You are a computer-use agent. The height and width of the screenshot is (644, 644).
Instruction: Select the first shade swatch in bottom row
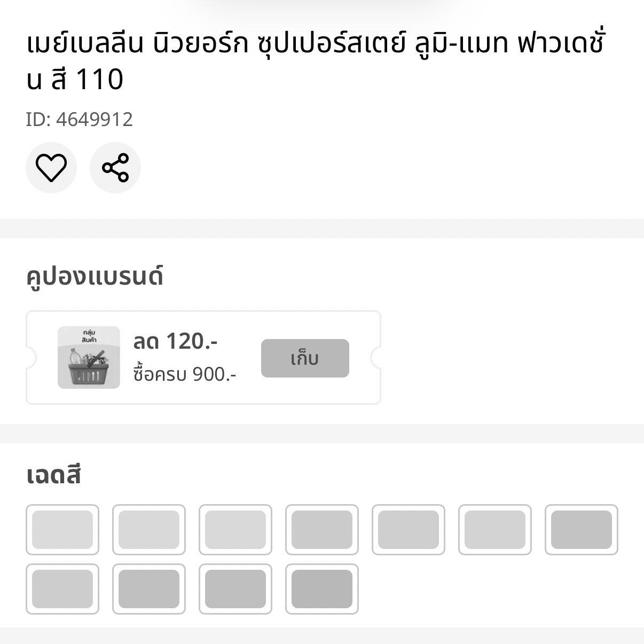tap(62, 589)
